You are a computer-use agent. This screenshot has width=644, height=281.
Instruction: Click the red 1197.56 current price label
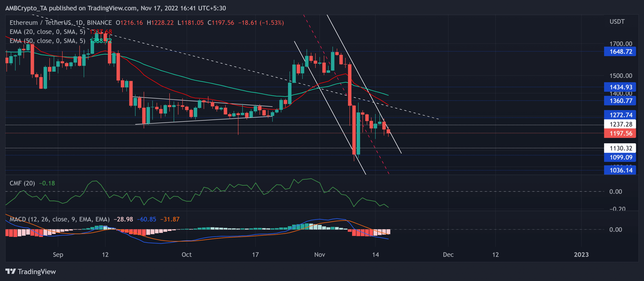coord(620,133)
